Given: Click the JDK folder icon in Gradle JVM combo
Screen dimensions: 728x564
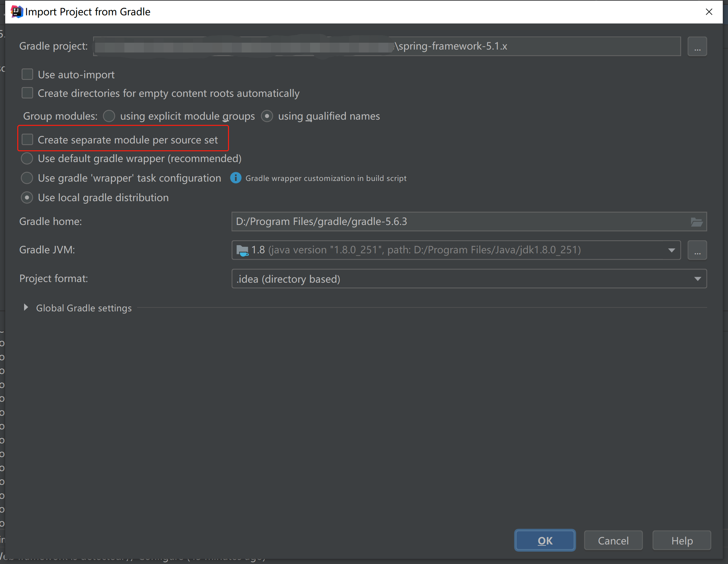Looking at the screenshot, I should pos(242,250).
